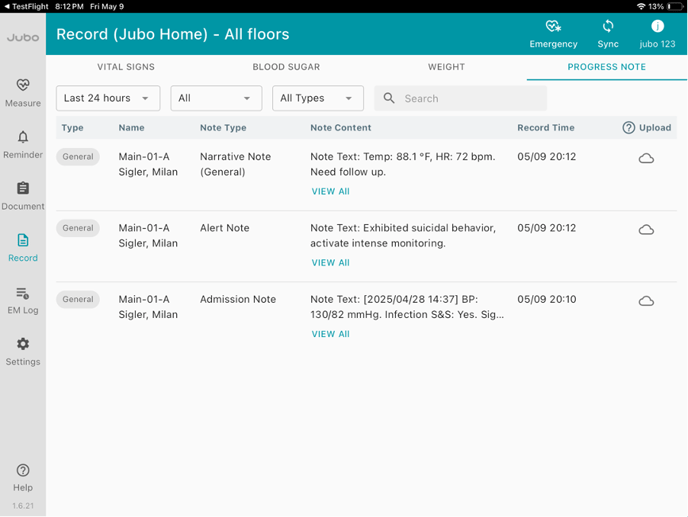Click cloud upload icon for Narrative Note
The height and width of the screenshot is (517, 688).
pyautogui.click(x=646, y=158)
